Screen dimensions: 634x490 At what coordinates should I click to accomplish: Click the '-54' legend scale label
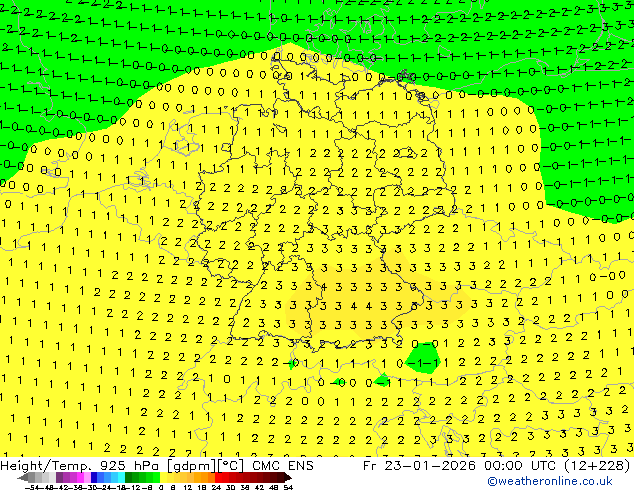pos(32,487)
